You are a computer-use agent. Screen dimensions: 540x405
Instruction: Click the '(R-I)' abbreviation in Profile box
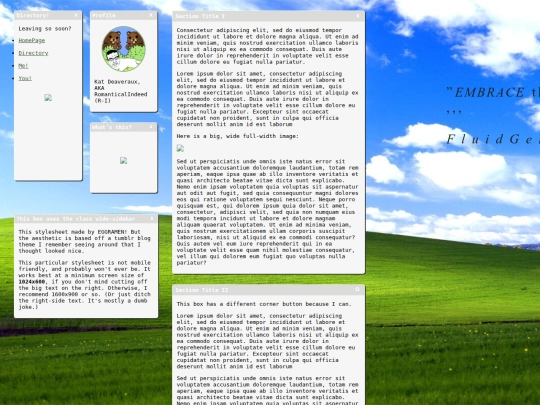click(x=102, y=101)
